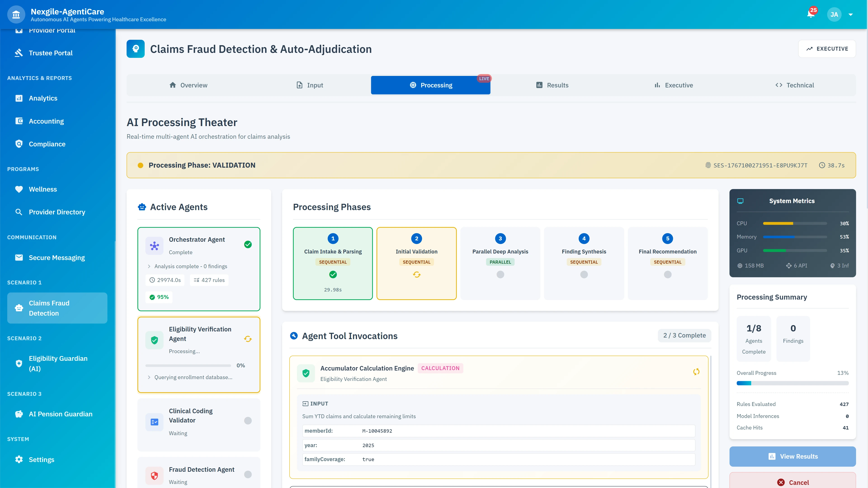Click the Settings gear in the sidebar
Viewport: 868px width, 488px height.
click(x=19, y=459)
